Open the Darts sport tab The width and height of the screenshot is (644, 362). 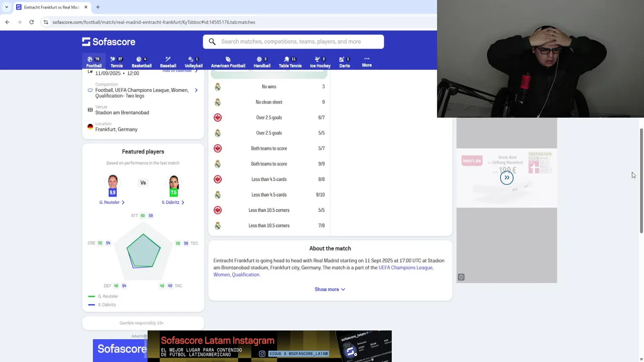[344, 62]
